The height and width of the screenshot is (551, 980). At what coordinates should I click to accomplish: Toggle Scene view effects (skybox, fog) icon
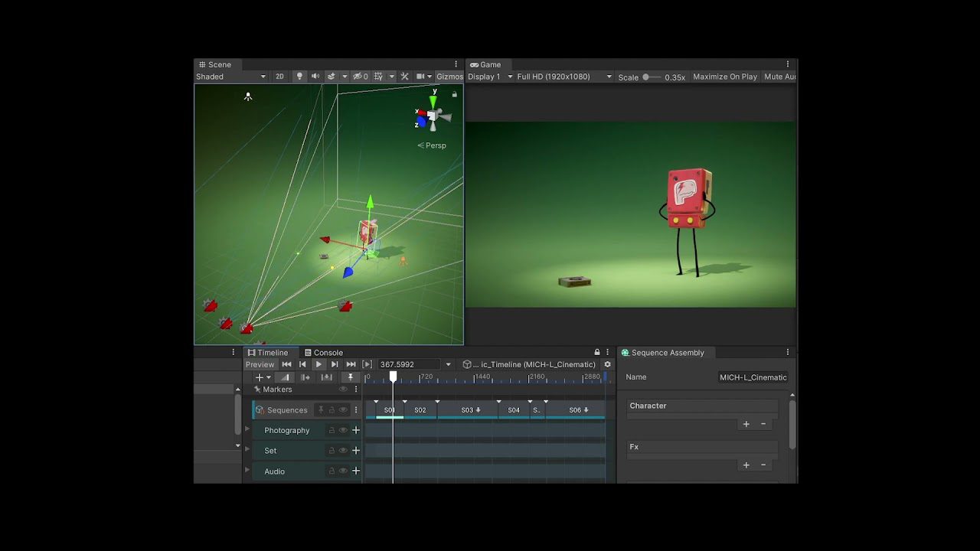[332, 77]
